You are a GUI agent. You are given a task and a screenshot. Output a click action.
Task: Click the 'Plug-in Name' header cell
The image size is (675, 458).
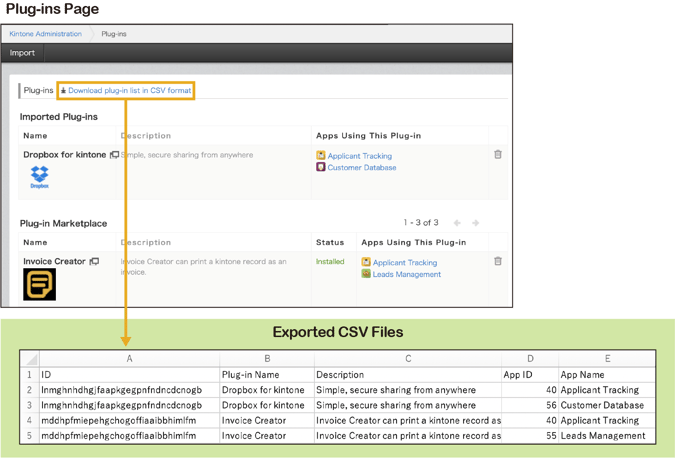coord(267,374)
